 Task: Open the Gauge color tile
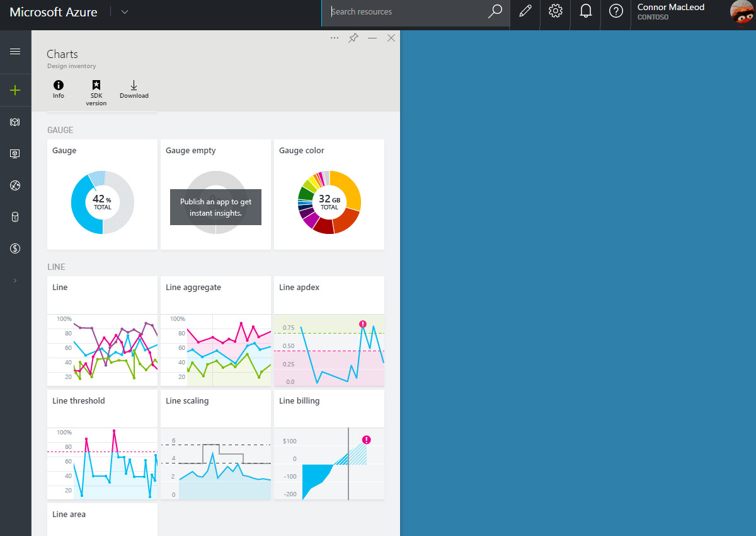tap(329, 195)
